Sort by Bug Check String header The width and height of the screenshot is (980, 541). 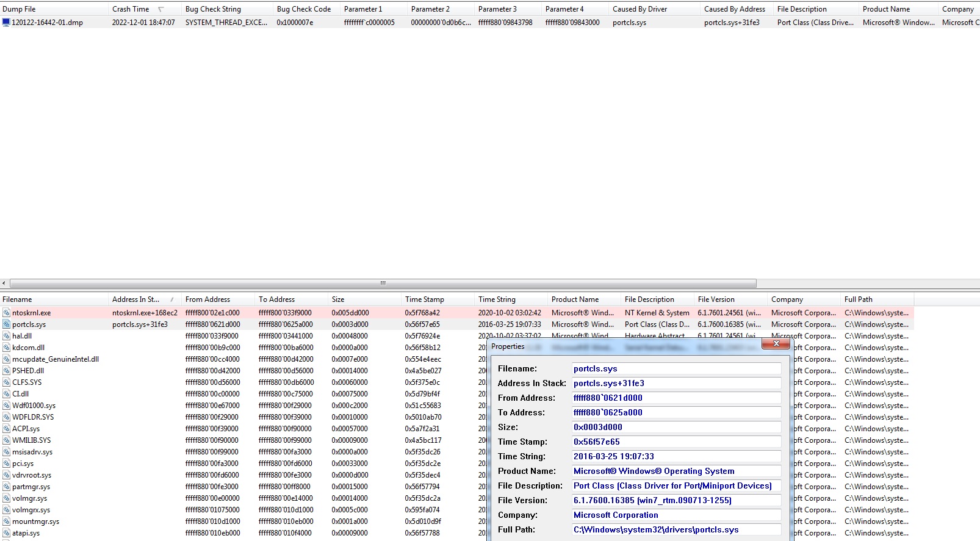pos(228,9)
